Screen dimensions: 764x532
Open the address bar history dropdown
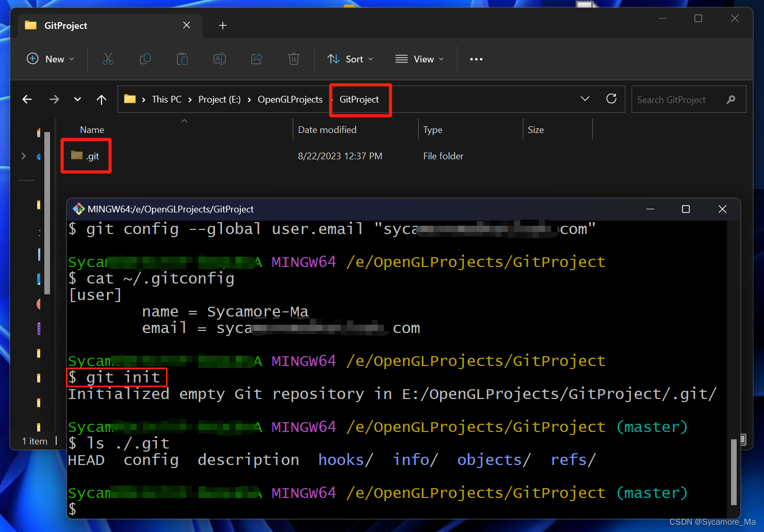(585, 98)
